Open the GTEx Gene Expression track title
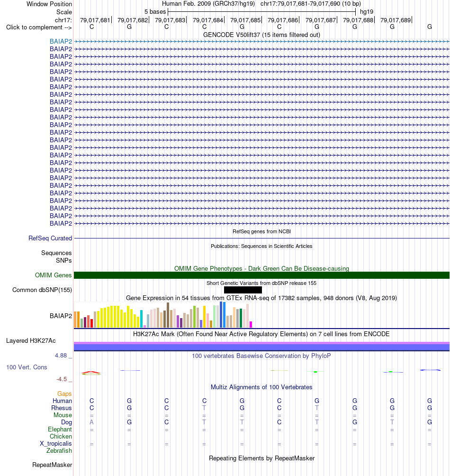Viewport: 450px width, 476px height. click(x=261, y=298)
